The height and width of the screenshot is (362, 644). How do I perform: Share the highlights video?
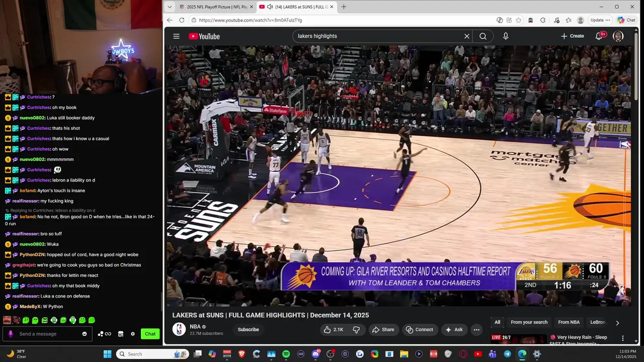pos(383,330)
